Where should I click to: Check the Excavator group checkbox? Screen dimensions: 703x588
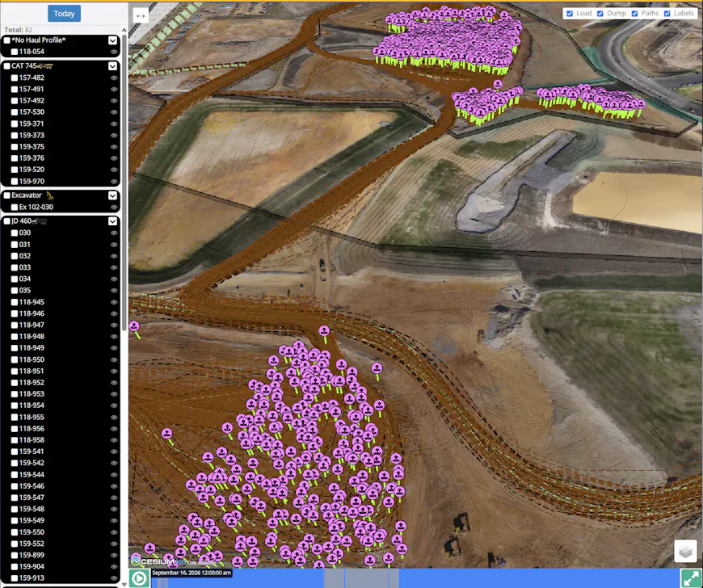(x=7, y=195)
